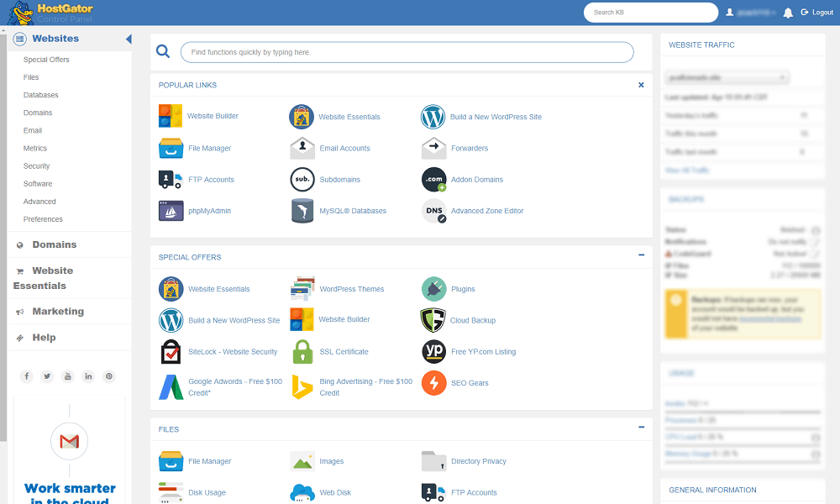The width and height of the screenshot is (840, 504).
Task: Open notifications bell icon in header
Action: 788,13
